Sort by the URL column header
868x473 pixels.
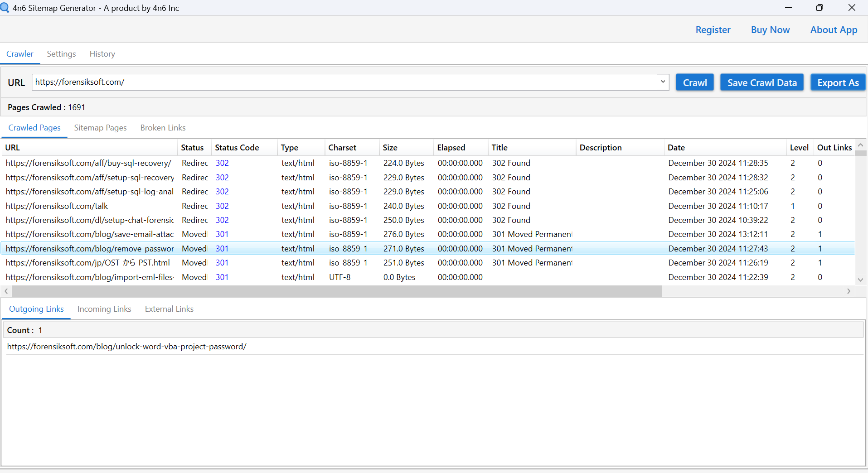pyautogui.click(x=89, y=148)
